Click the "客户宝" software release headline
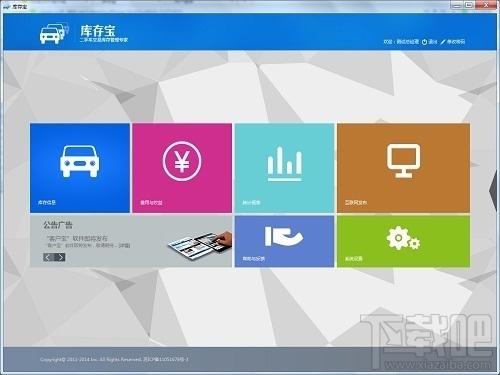Screen dimensions: 500x375 coord(77,238)
